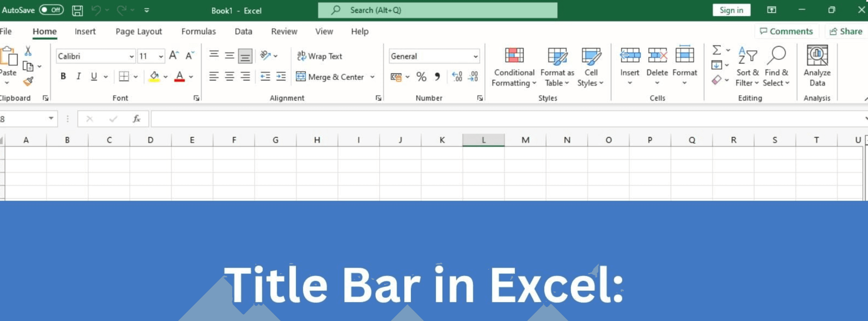Toggle Underline formatting
Screen dimensions: 868x321
click(94, 76)
